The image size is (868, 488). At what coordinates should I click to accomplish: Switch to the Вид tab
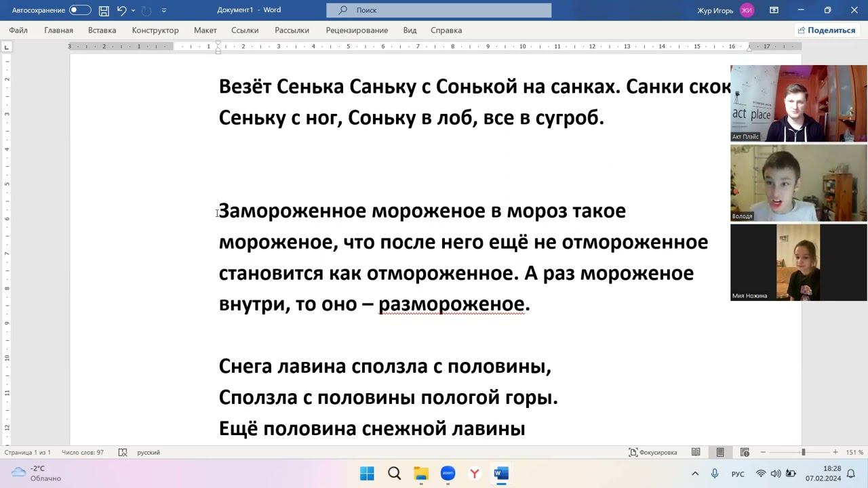[x=410, y=30]
